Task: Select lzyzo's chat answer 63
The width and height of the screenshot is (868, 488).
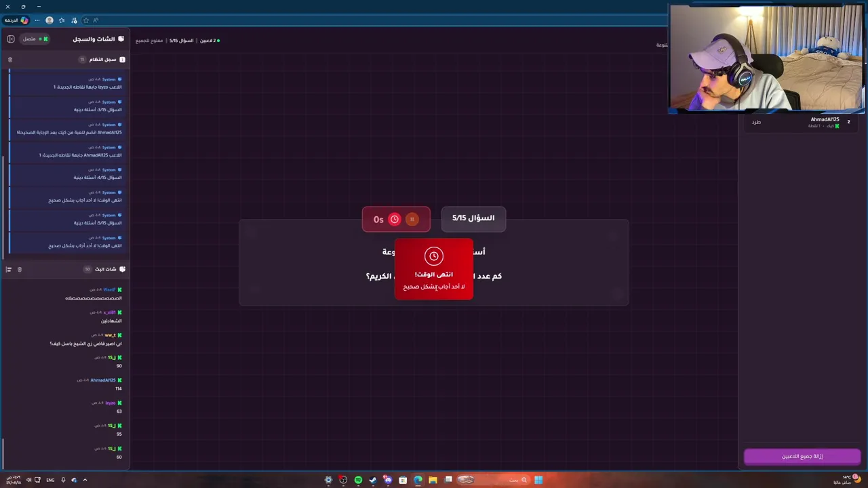Action: [66, 407]
